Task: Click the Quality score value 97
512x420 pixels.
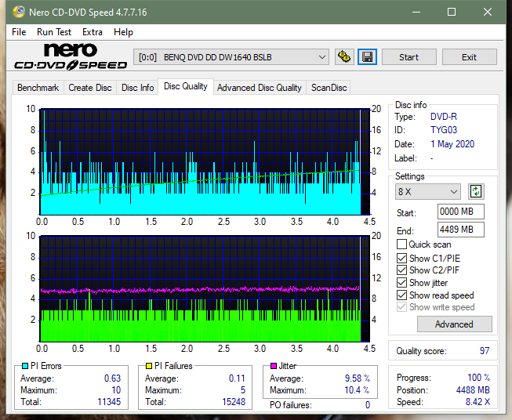Action: tap(485, 351)
